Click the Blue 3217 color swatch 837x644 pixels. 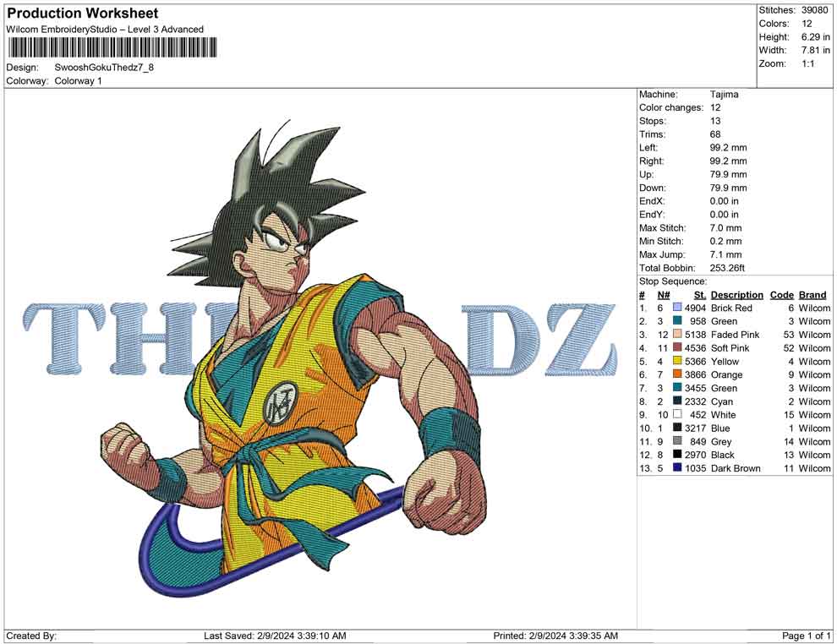point(677,428)
